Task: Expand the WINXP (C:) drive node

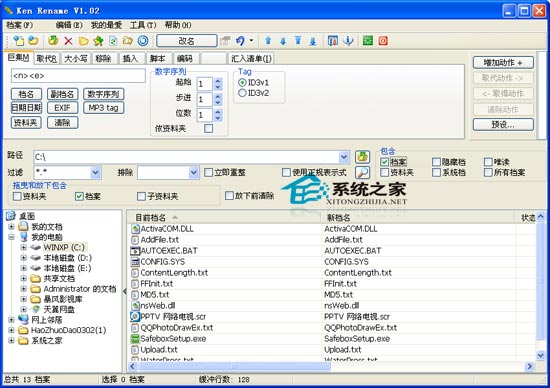Action: pos(24,247)
